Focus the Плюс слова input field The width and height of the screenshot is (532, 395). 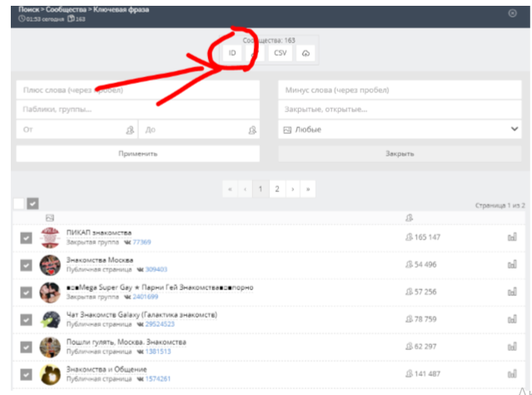tap(137, 90)
